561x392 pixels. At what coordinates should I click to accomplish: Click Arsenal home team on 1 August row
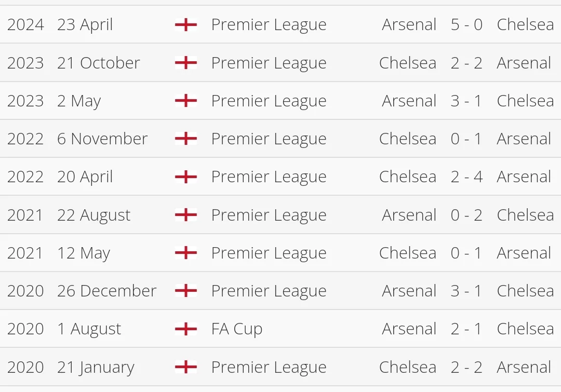coord(409,329)
